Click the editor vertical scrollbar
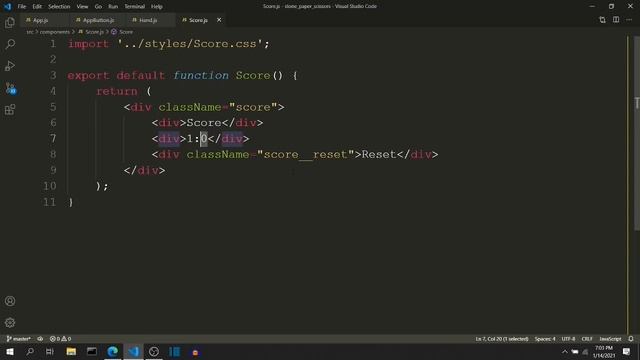 point(636,133)
